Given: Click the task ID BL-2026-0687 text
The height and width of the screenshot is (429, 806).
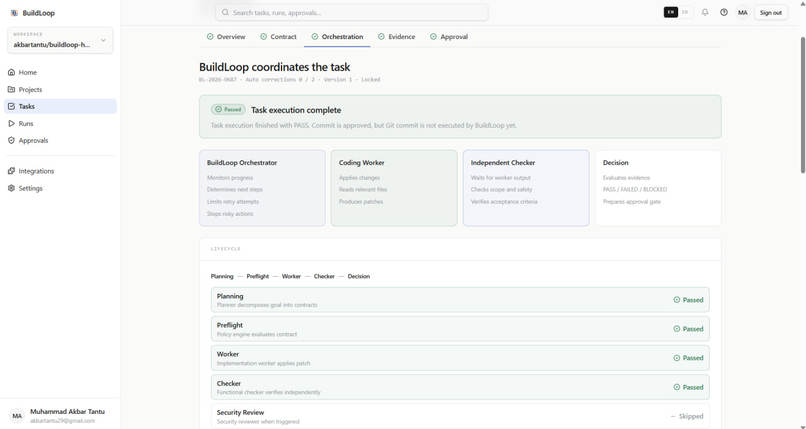Looking at the screenshot, I should click(217, 80).
